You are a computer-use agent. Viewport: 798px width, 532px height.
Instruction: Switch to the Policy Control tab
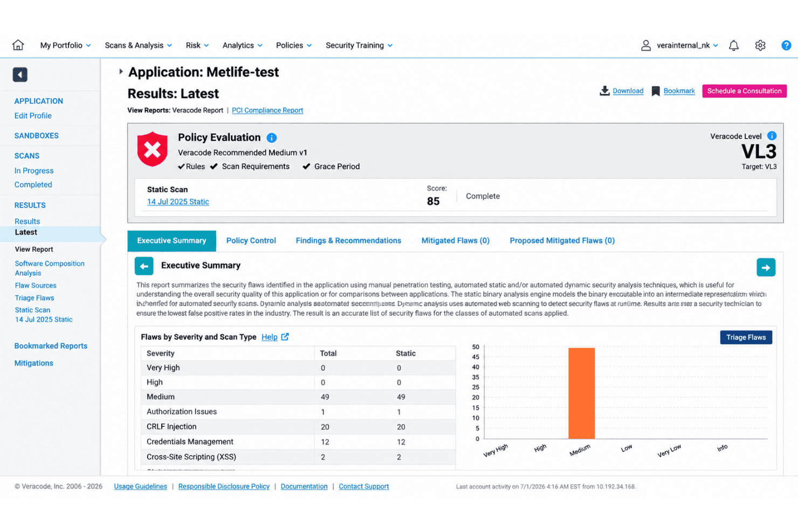coord(251,241)
